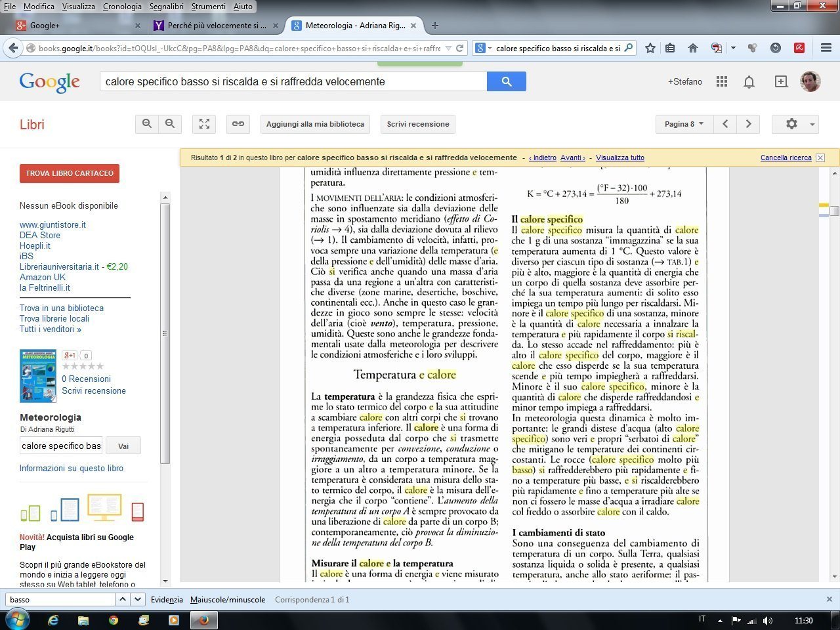840x630 pixels.
Task: Click the find bar text field
Action: (60, 599)
